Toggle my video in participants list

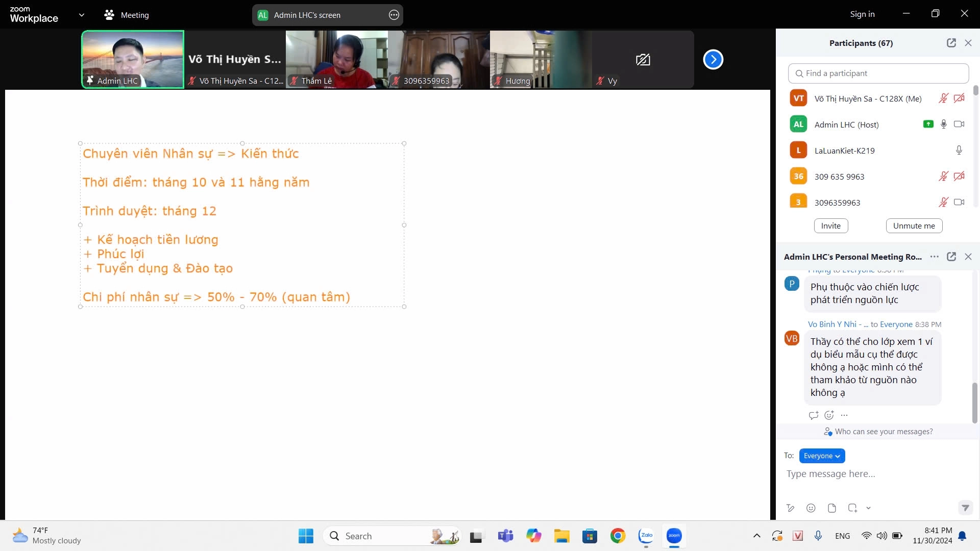[959, 98]
